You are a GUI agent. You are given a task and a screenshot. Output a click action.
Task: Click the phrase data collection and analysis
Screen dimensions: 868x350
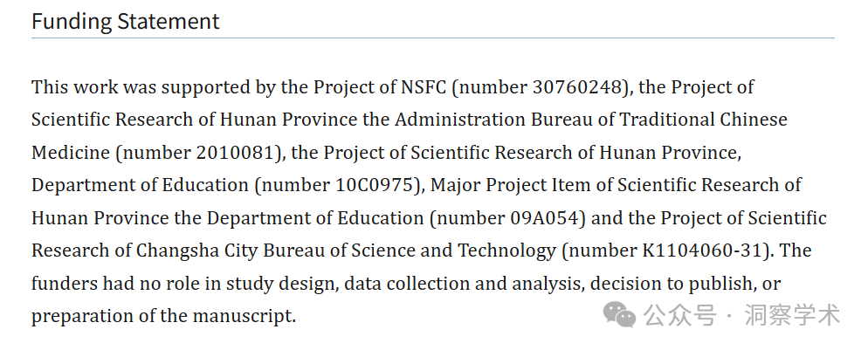pos(464,284)
